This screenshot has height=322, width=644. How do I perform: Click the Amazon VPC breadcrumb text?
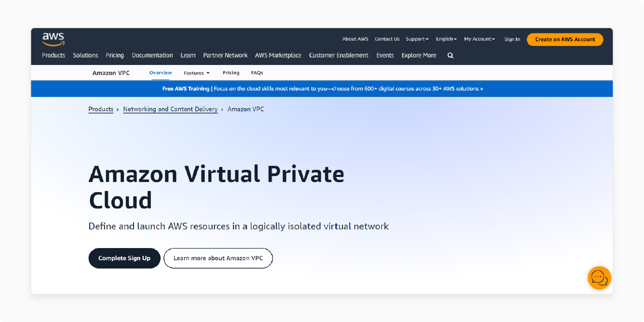[245, 109]
